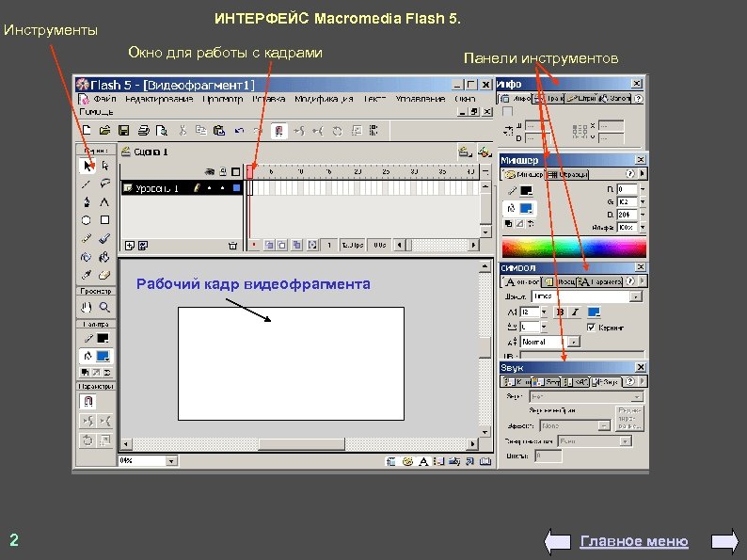
Task: Toggle outline square for Уровень 1 layer
Action: [x=236, y=188]
